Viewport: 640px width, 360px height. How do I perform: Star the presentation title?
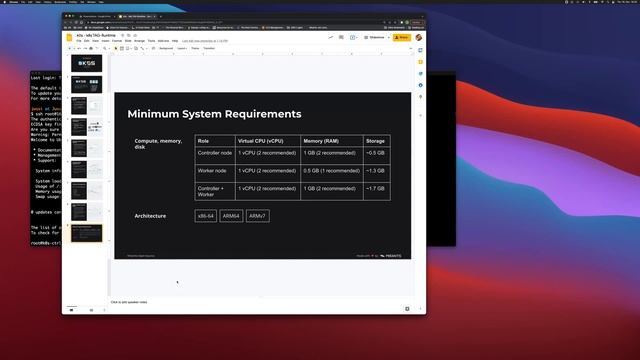pos(122,36)
